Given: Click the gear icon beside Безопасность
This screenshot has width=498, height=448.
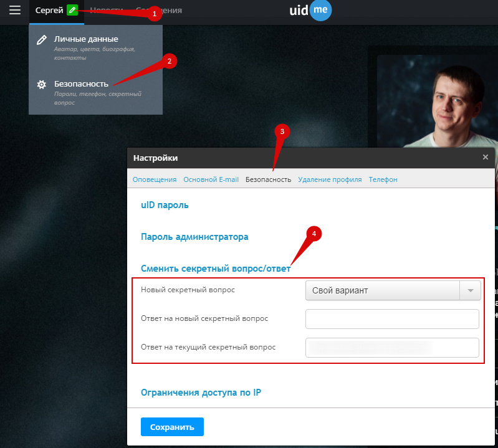Looking at the screenshot, I should coord(42,85).
